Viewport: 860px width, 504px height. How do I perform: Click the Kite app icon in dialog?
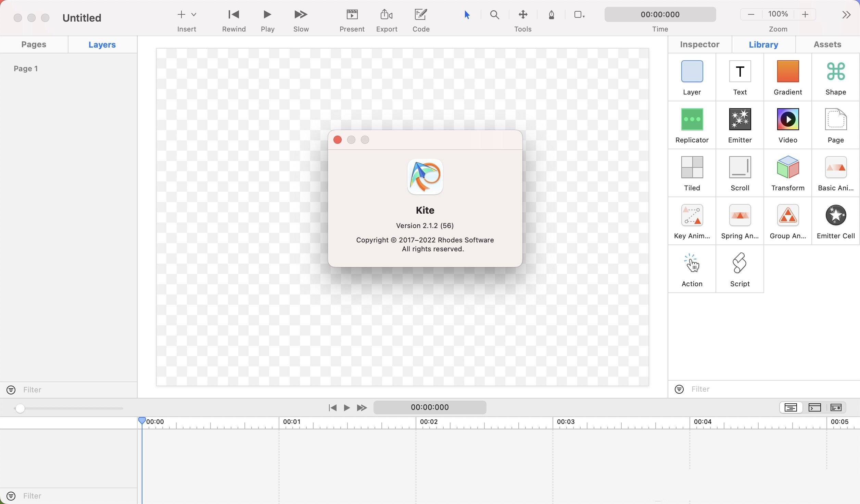click(425, 177)
